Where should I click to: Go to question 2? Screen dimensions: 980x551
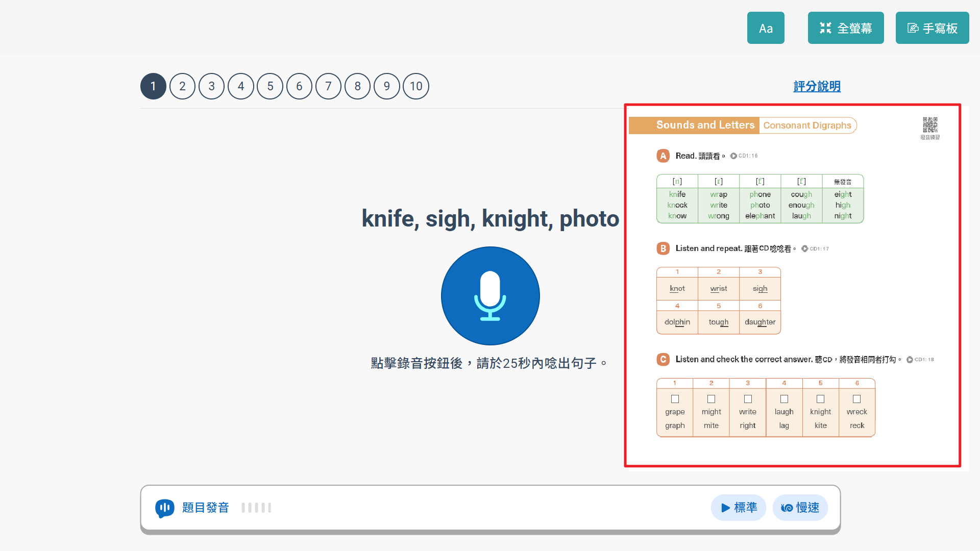[182, 86]
